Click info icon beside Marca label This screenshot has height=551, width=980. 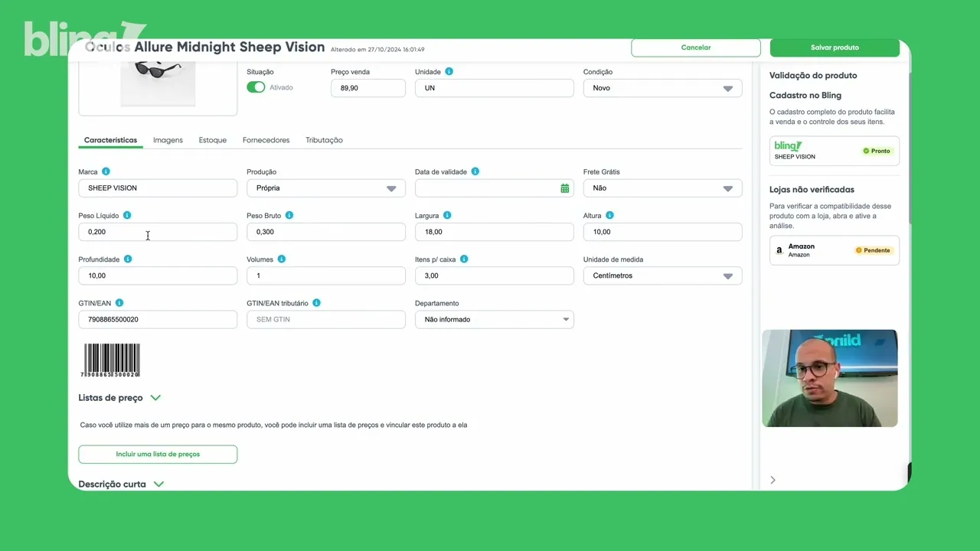click(106, 171)
